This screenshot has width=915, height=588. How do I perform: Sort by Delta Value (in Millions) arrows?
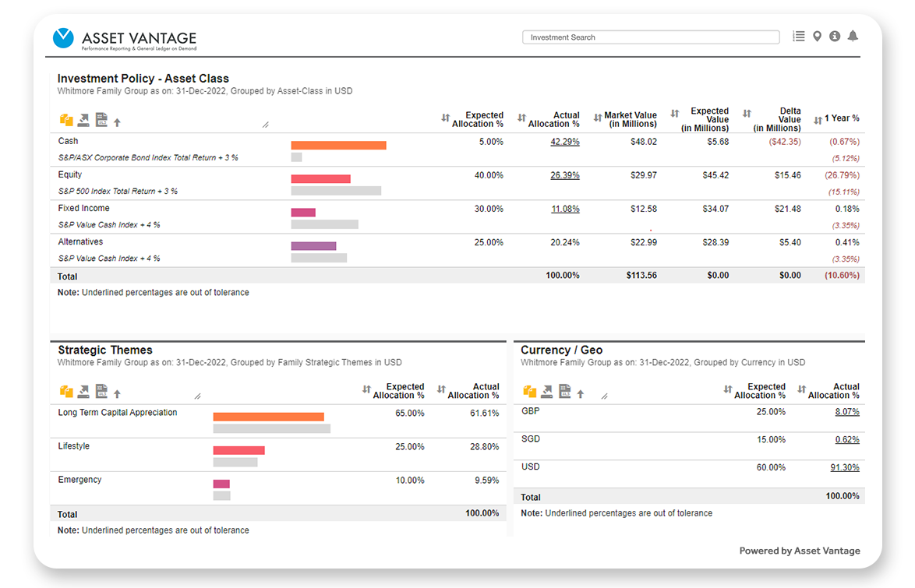(747, 114)
